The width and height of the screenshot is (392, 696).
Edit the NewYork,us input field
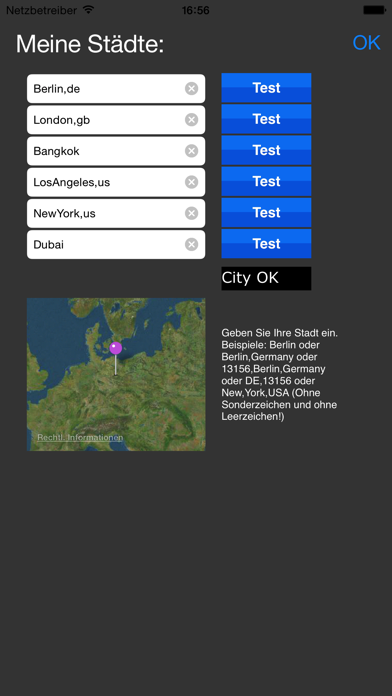pos(116,214)
